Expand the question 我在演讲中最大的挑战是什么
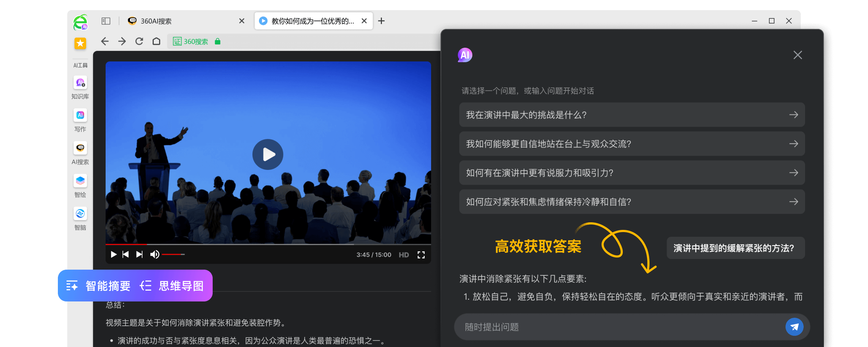The image size is (868, 347). pyautogui.click(x=794, y=115)
